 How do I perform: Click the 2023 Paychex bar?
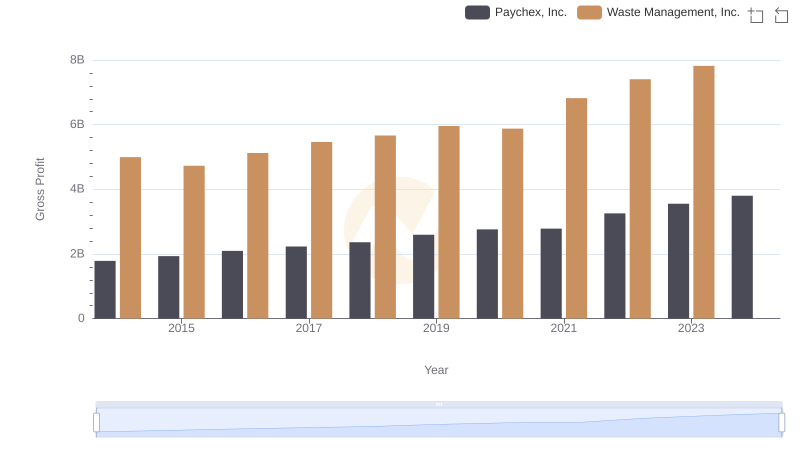679,261
